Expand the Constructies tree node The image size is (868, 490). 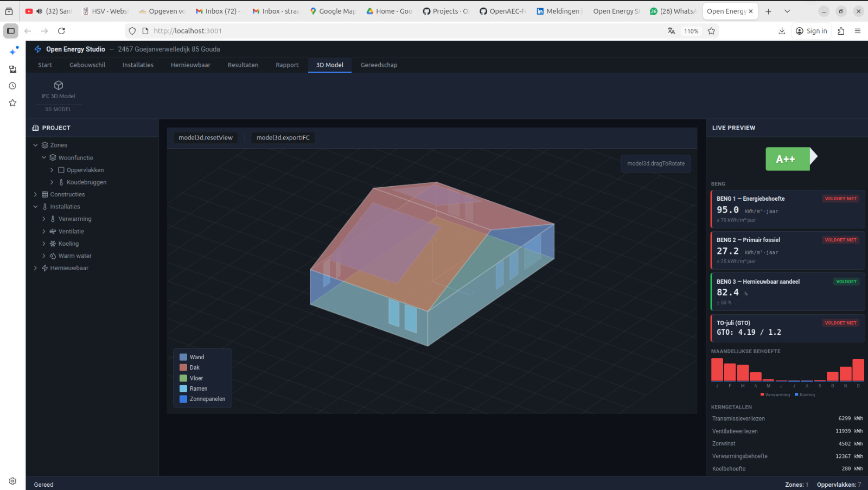pos(36,194)
